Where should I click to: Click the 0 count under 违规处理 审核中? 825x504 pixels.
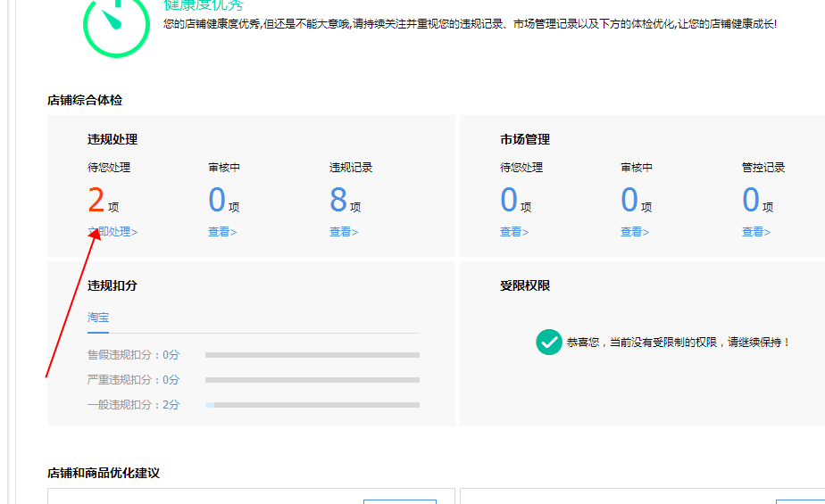tap(217, 201)
